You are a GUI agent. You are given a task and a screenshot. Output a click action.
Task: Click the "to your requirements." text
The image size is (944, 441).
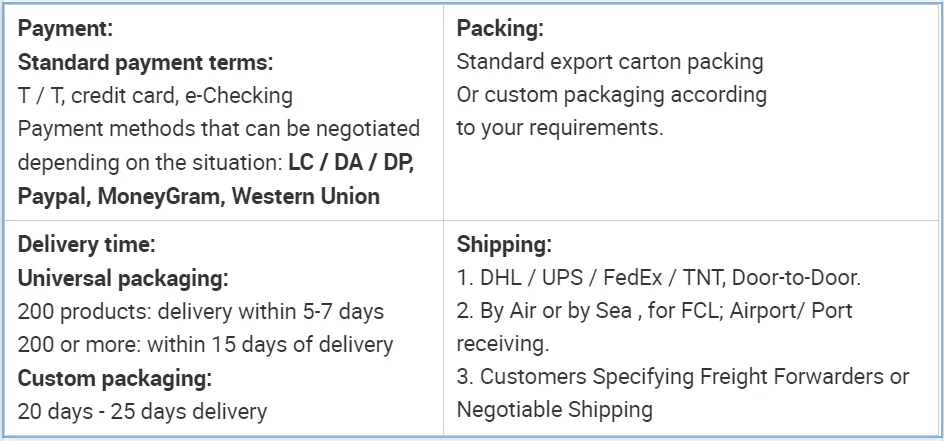(x=559, y=128)
